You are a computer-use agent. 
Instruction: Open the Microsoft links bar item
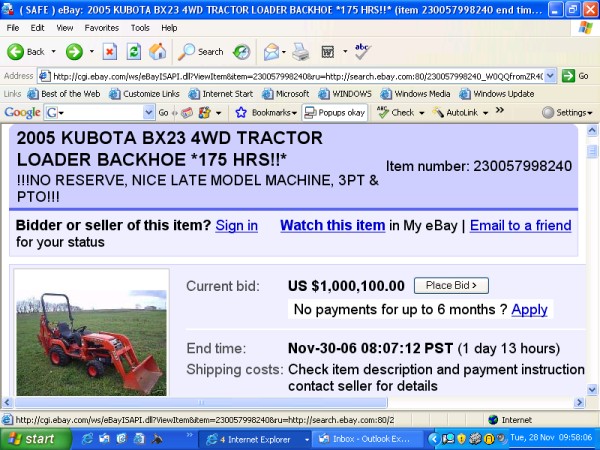[286, 94]
